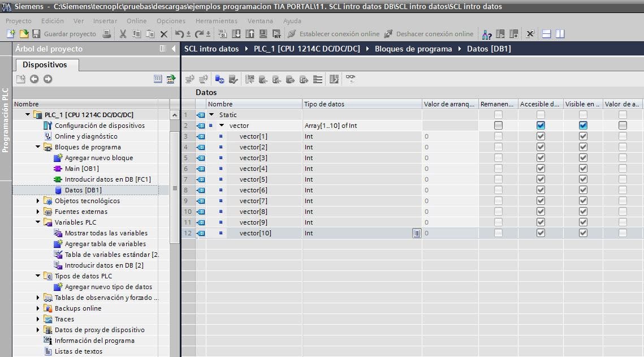644x357 pixels.
Task: Click the open project icon
Action: 24,34
